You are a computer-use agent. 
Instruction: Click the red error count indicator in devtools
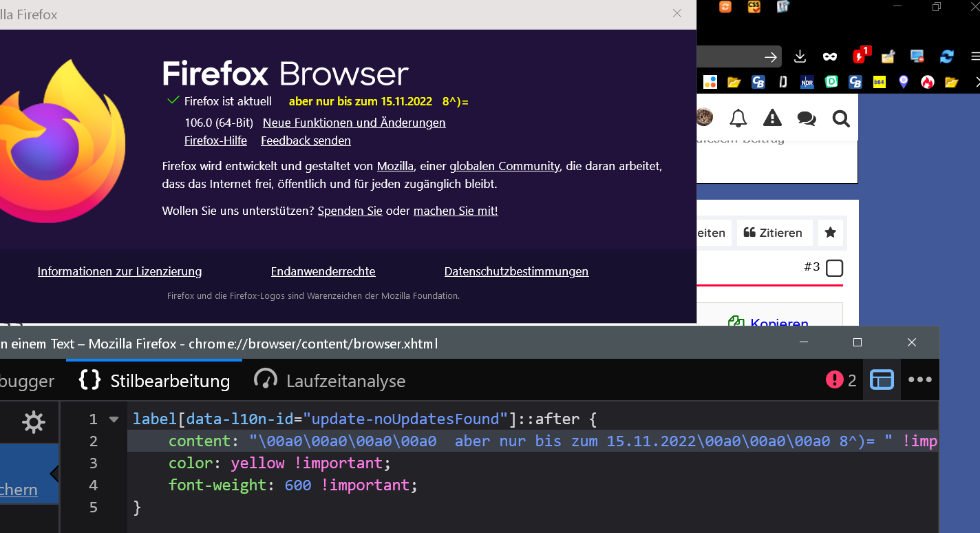click(841, 379)
